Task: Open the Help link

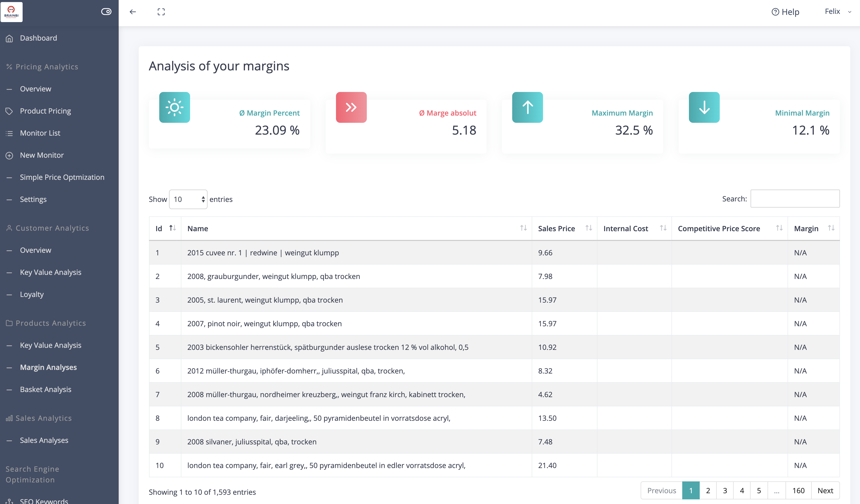Action: pos(785,12)
